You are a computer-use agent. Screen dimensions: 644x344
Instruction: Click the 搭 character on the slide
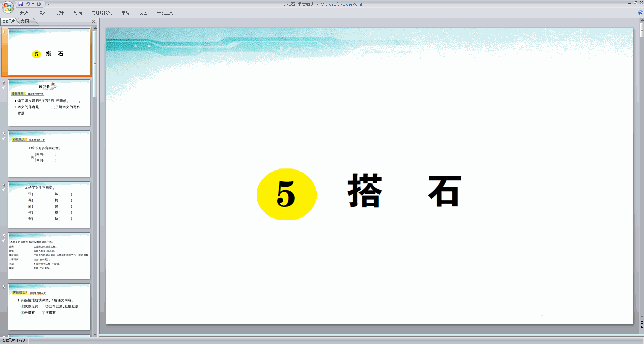pyautogui.click(x=365, y=191)
